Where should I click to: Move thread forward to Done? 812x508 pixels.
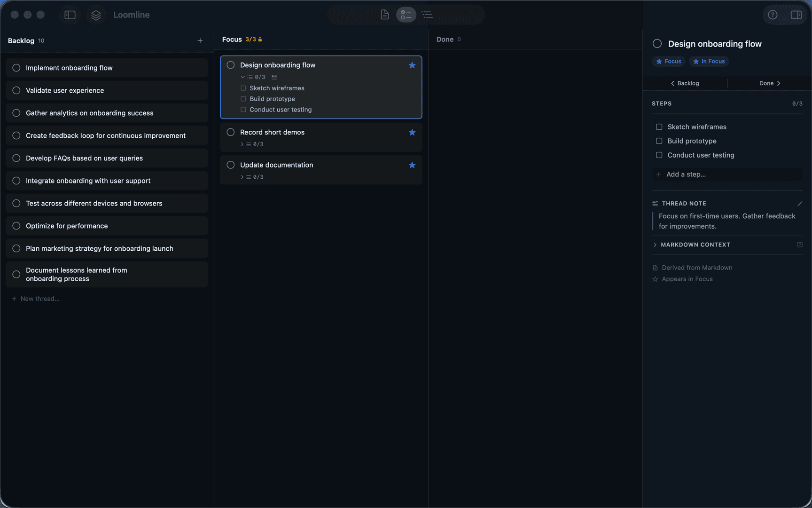tap(769, 83)
